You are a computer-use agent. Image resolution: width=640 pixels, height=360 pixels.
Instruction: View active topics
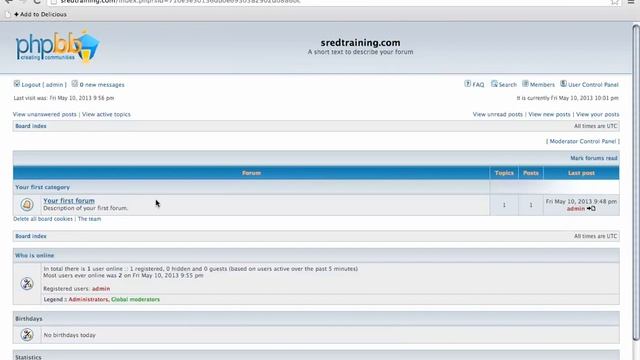click(x=106, y=114)
